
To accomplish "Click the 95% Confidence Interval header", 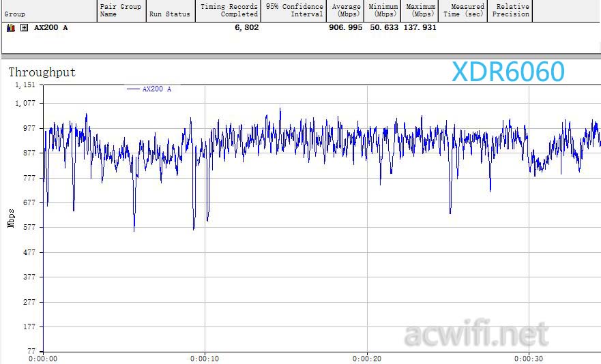I will 294,11.
